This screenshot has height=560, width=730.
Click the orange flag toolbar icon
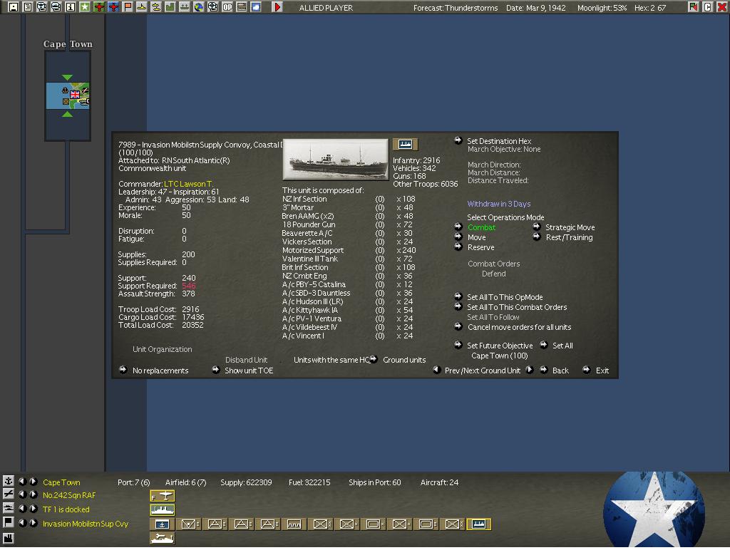(128, 7)
